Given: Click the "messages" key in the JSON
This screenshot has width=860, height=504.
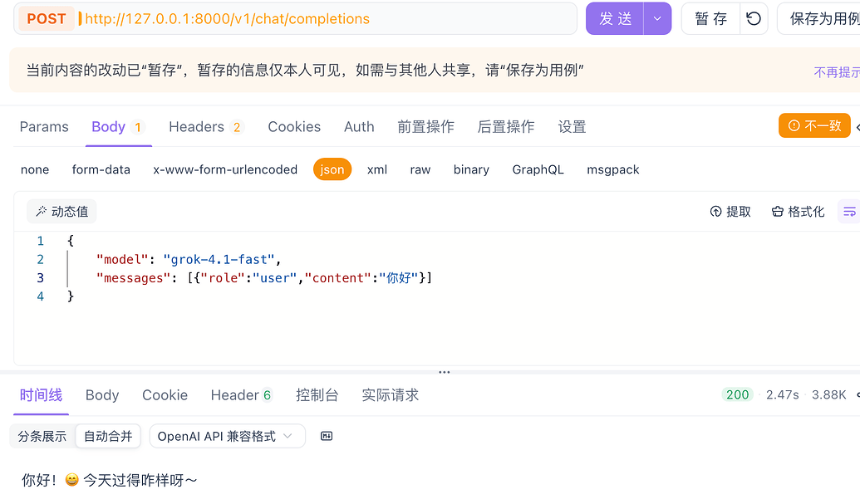Looking at the screenshot, I should click(133, 278).
